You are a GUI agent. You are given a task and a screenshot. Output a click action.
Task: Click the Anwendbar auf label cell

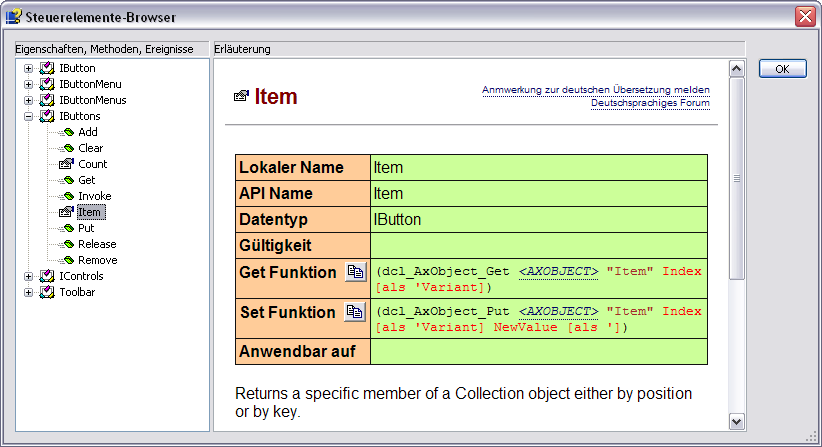coord(303,351)
